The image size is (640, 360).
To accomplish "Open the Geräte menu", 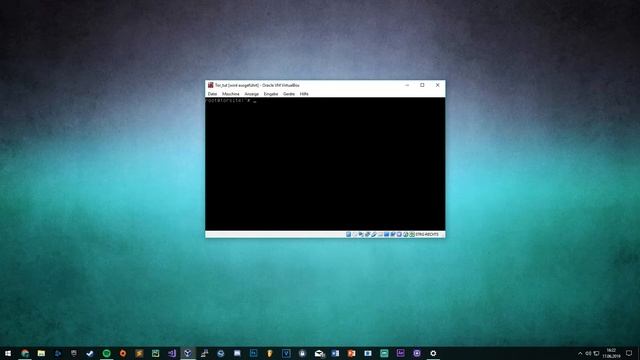I will click(289, 94).
